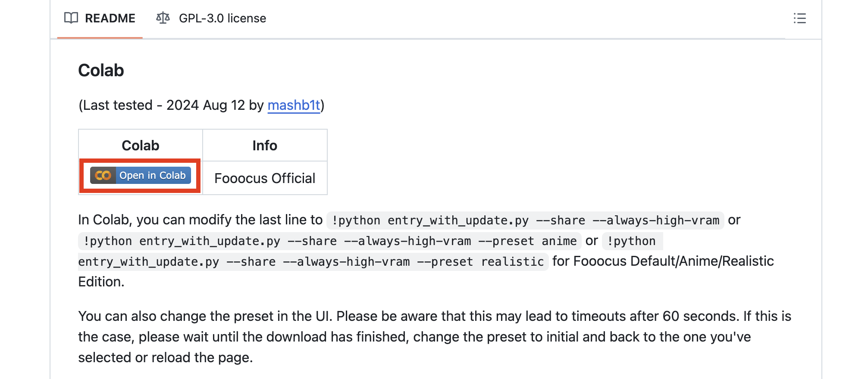Click the Open in Colab badge text
This screenshot has width=868, height=379.
click(153, 176)
